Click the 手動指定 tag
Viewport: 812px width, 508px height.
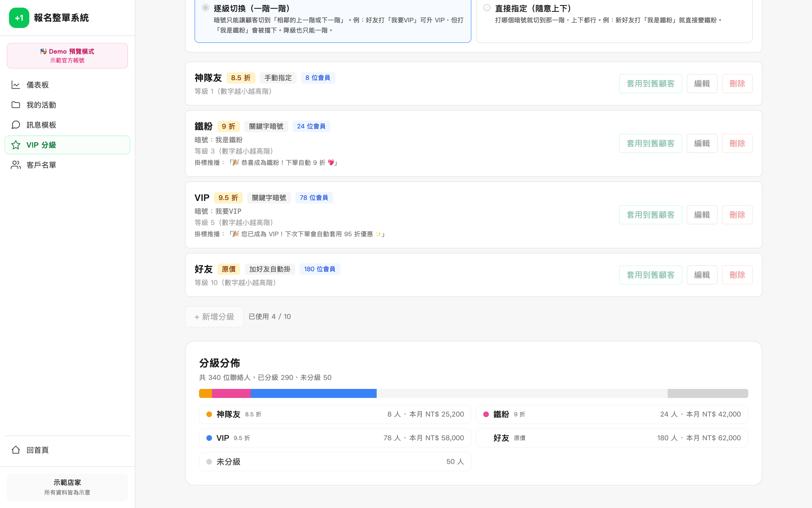(x=278, y=78)
